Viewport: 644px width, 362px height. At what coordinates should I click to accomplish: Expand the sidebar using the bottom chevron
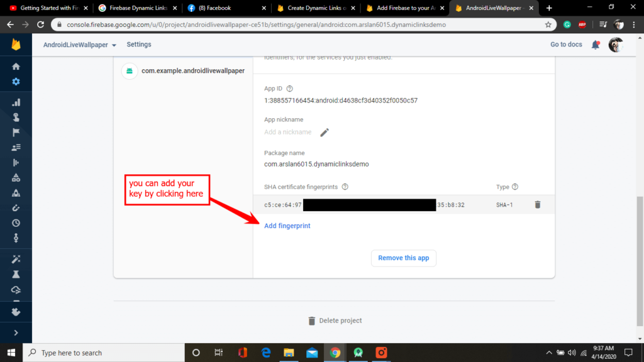[16, 332]
